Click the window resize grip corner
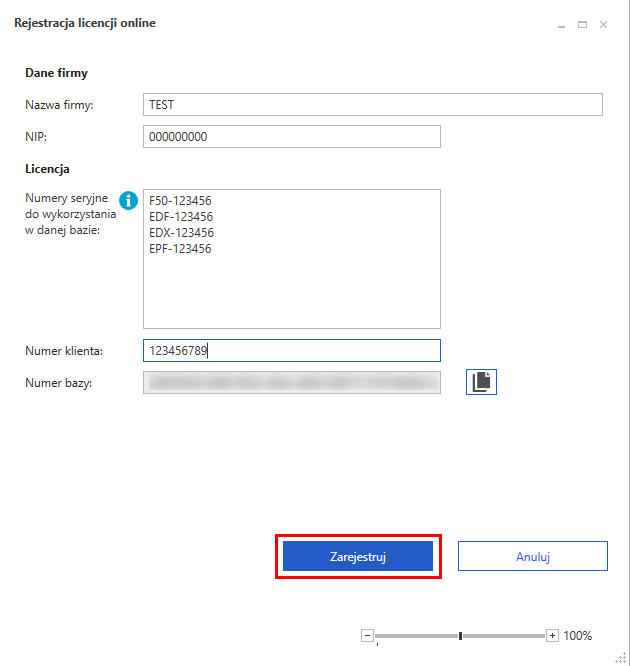The width and height of the screenshot is (630, 666). [x=622, y=658]
